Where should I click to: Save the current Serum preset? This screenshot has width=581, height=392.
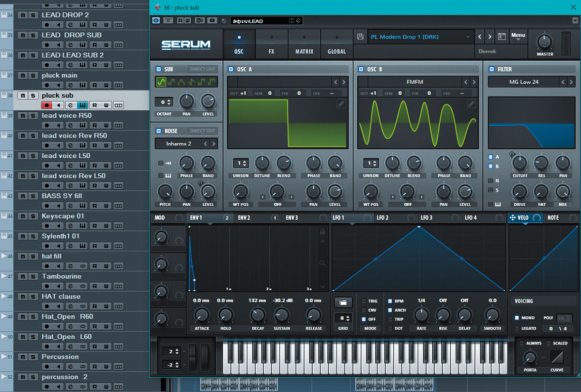360,37
